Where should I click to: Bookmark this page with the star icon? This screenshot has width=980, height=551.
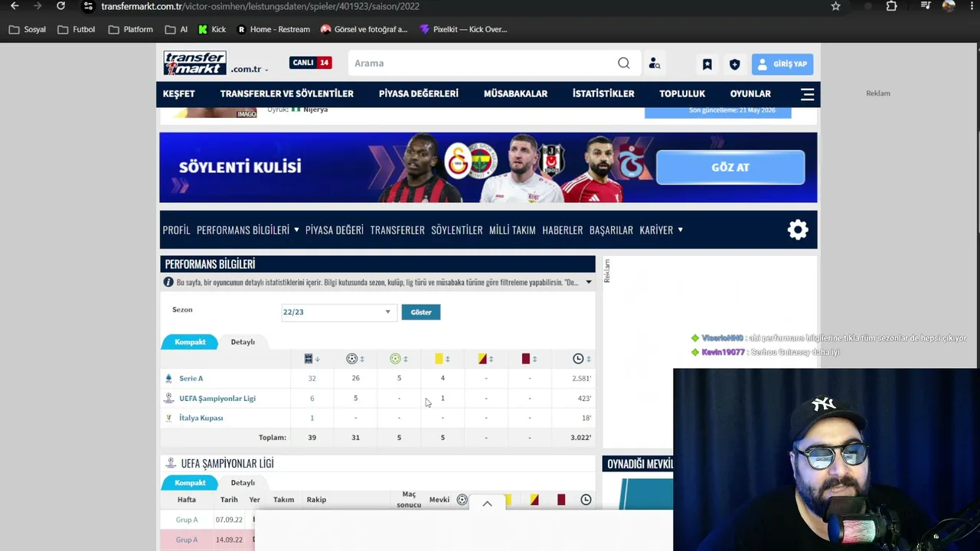[836, 6]
